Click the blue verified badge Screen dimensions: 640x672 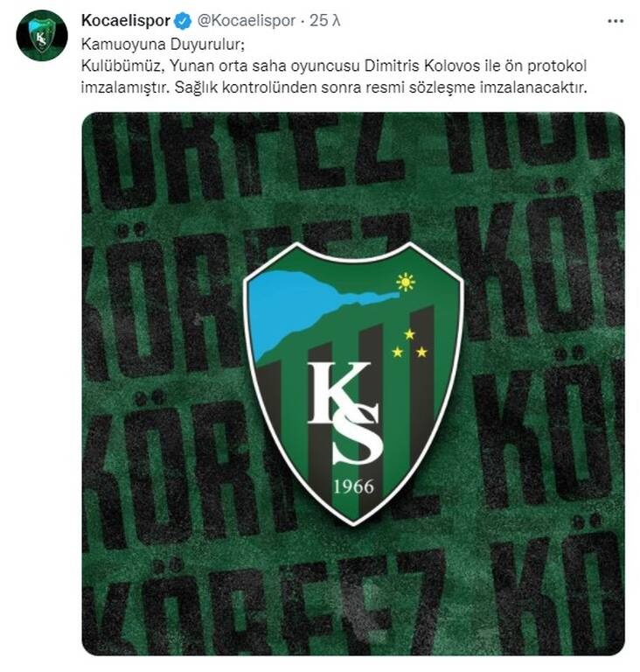184,21
